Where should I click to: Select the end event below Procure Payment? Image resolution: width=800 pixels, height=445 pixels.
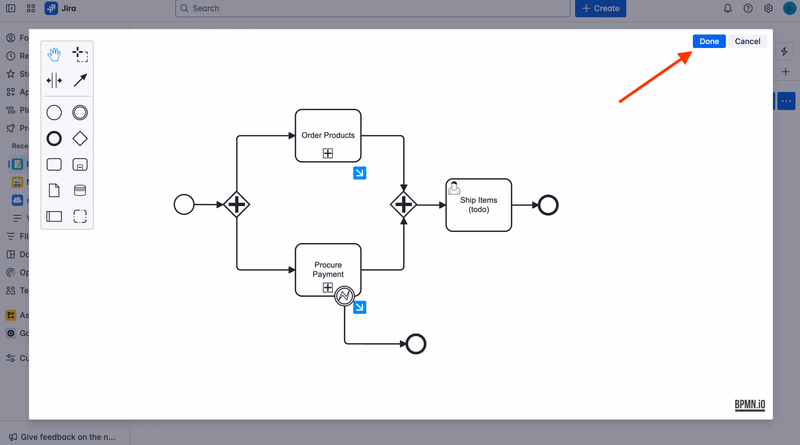coord(416,344)
